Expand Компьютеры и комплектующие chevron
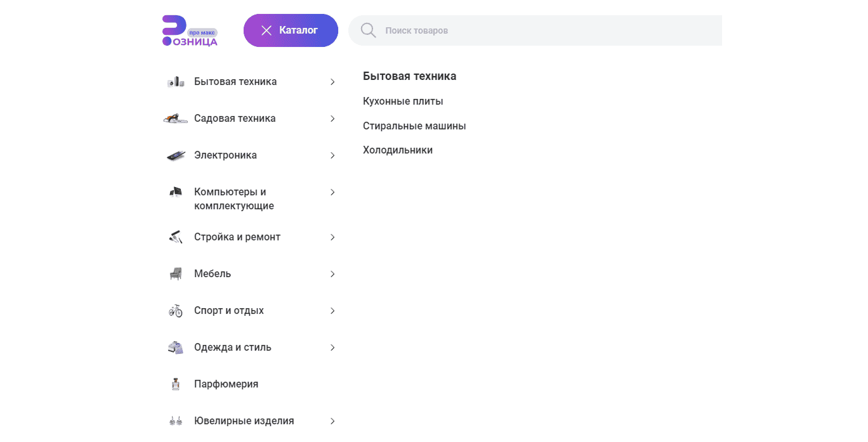This screenshot has height=442, width=868. coord(332,192)
